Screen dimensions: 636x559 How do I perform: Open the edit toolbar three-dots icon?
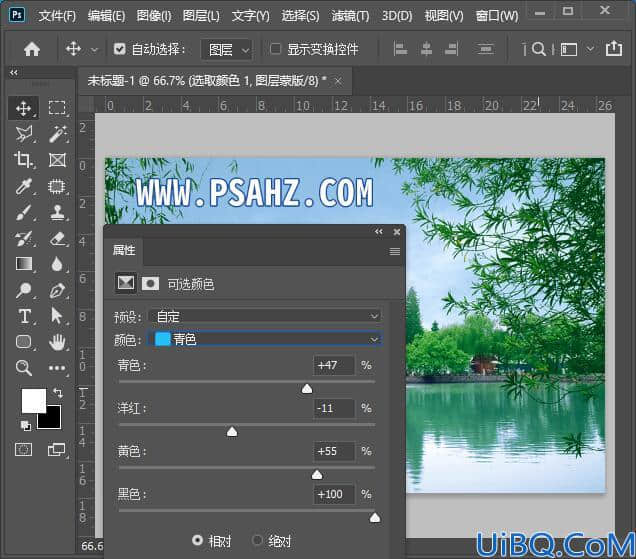pos(57,368)
